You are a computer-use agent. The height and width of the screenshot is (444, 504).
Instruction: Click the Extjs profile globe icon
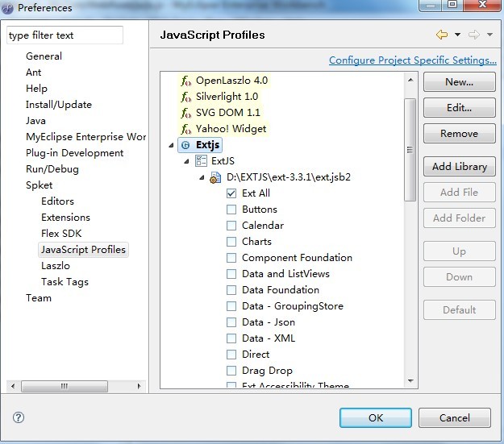pos(185,145)
